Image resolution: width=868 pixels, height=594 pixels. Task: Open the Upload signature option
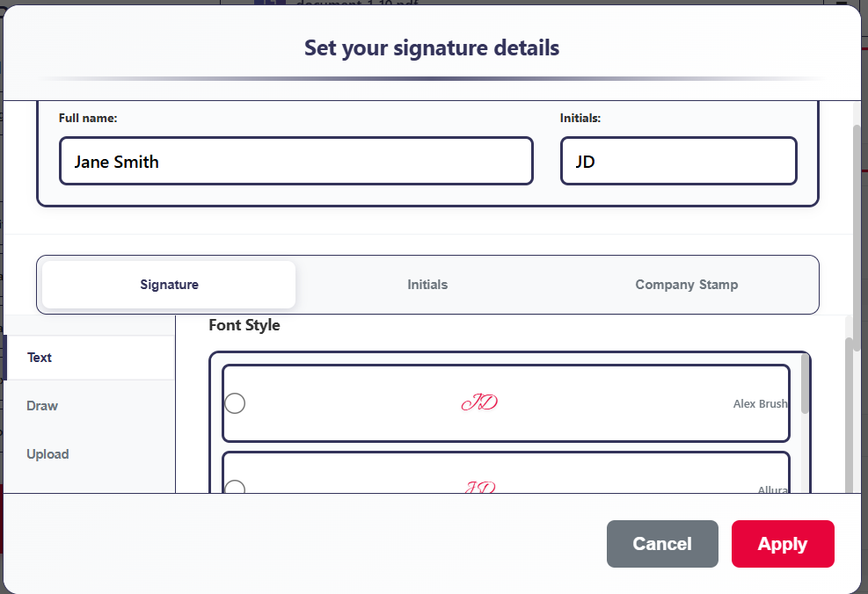47,454
